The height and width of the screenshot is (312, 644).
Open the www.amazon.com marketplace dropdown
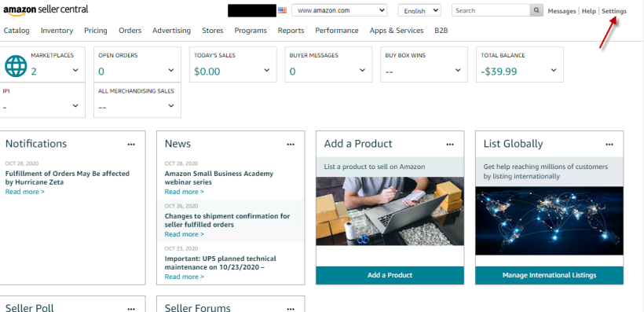click(339, 10)
